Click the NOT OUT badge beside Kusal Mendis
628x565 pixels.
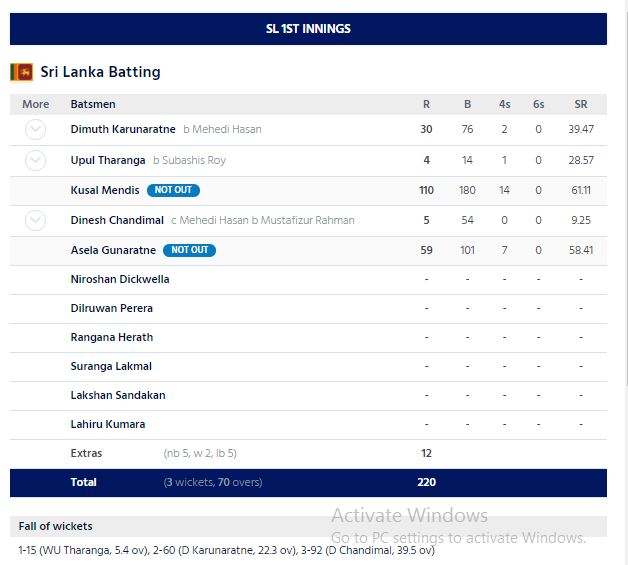click(173, 190)
